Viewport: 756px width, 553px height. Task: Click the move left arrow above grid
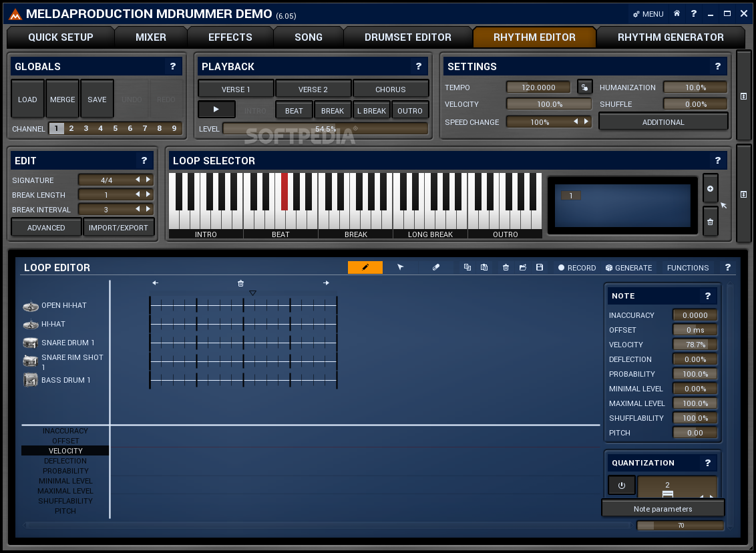tap(155, 283)
